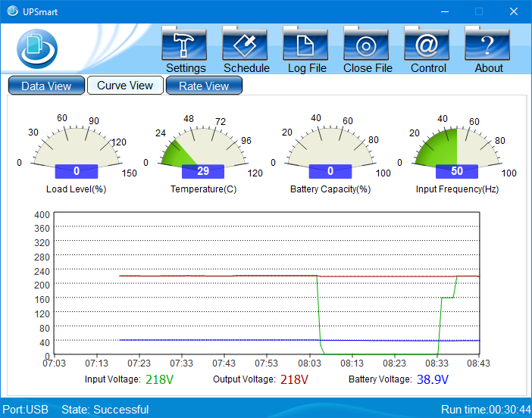
Task: Close the UPSmart window
Action: point(514,11)
